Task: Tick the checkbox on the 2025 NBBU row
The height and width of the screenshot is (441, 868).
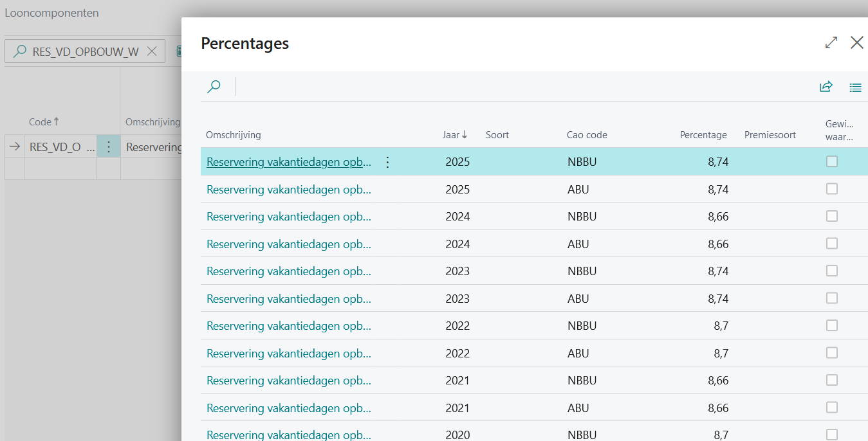Action: click(x=832, y=162)
